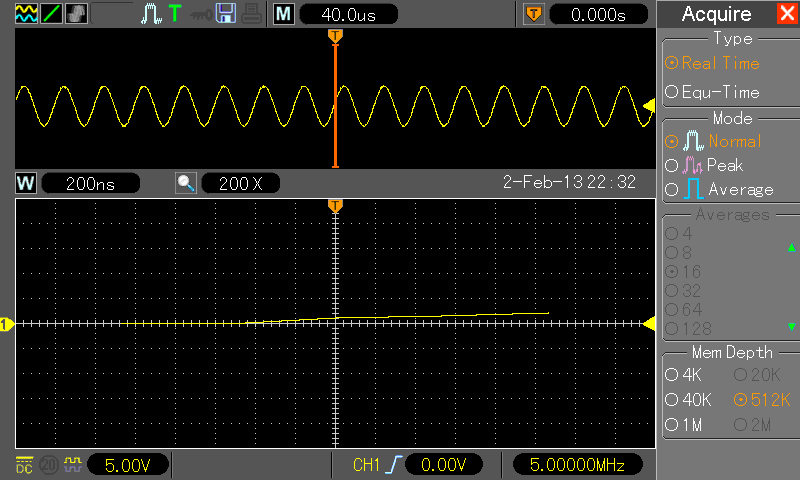Click the green T trigger status icon
Viewport: 800px width, 480px height.
click(175, 14)
